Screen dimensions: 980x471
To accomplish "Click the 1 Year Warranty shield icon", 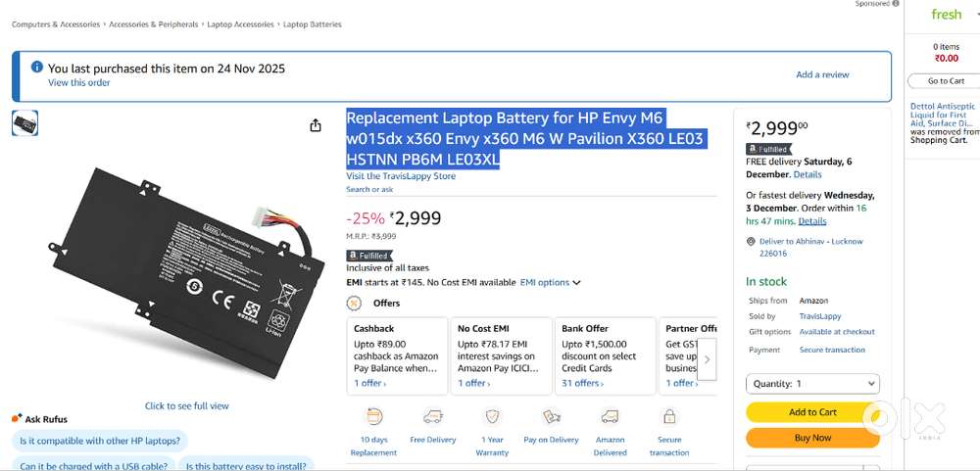I will click(x=493, y=417).
